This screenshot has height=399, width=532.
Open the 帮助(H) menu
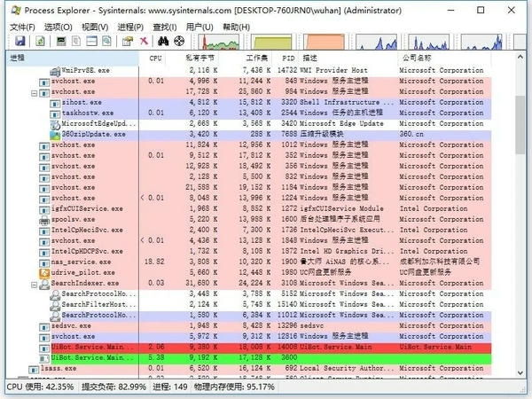[236, 27]
